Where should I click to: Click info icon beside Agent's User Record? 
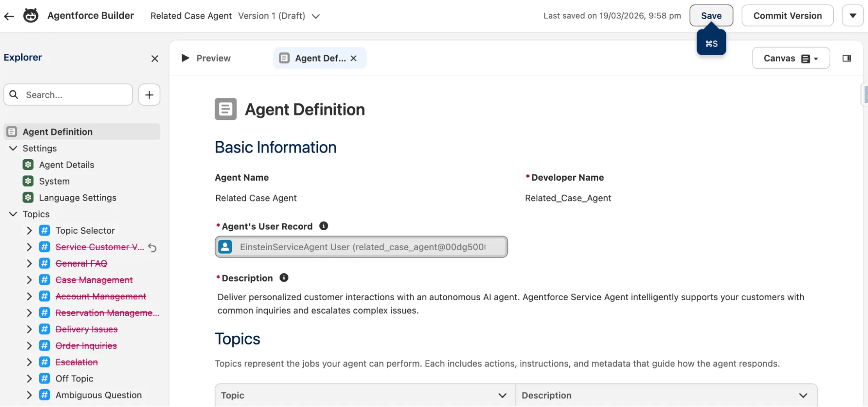point(323,226)
